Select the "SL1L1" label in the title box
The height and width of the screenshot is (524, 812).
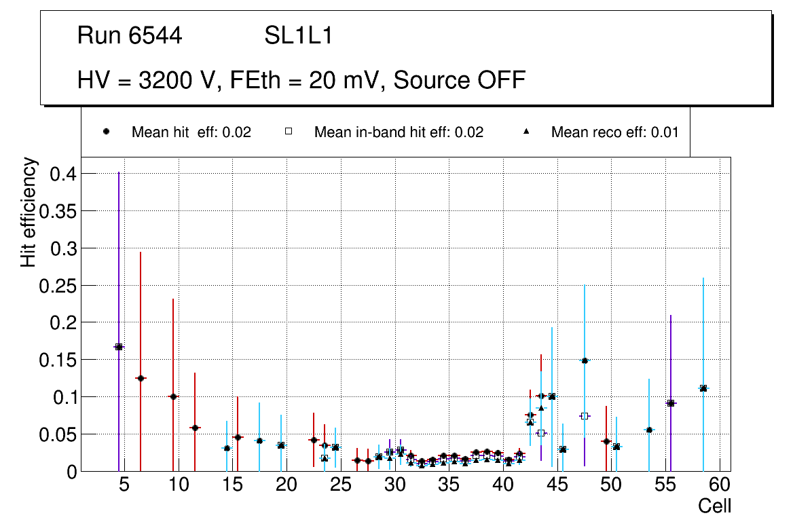tap(298, 36)
